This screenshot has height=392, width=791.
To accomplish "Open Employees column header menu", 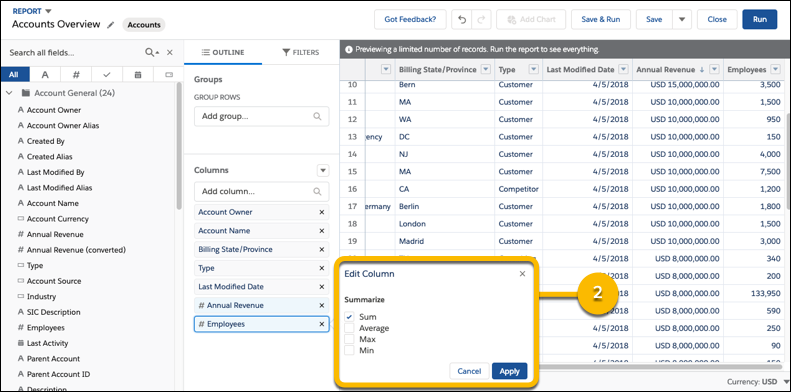I will 775,70.
